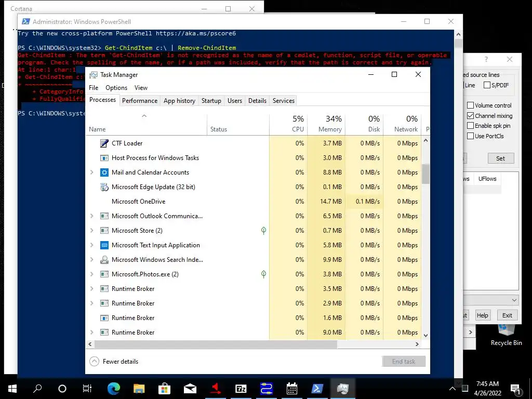Open Microsoft Store from the taskbar
Screen dimensions: 532x399
coord(164,389)
